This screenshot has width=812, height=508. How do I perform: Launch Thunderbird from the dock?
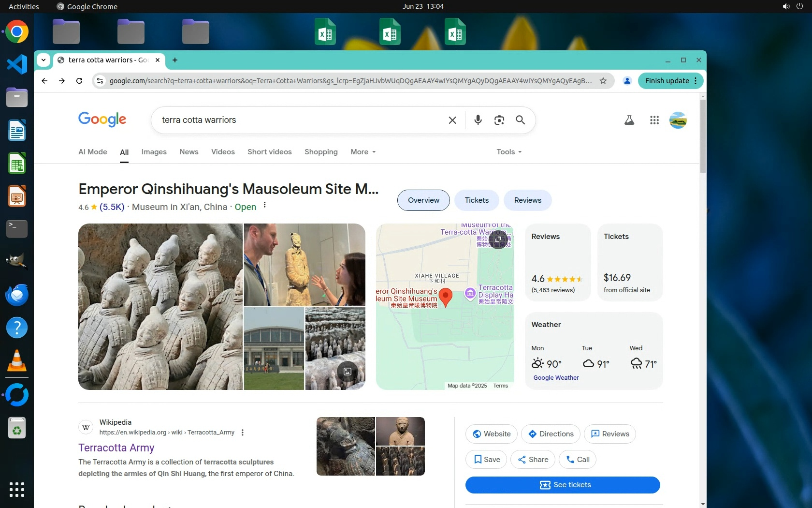click(17, 295)
